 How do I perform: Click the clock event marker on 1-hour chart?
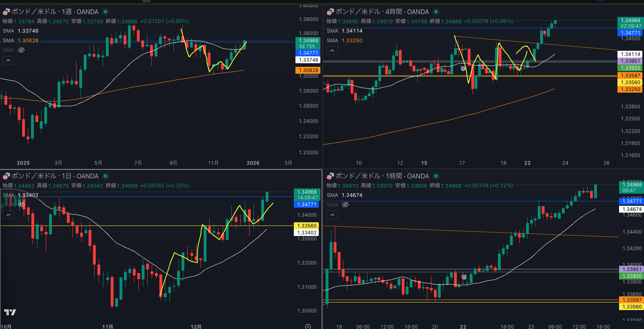464,277
